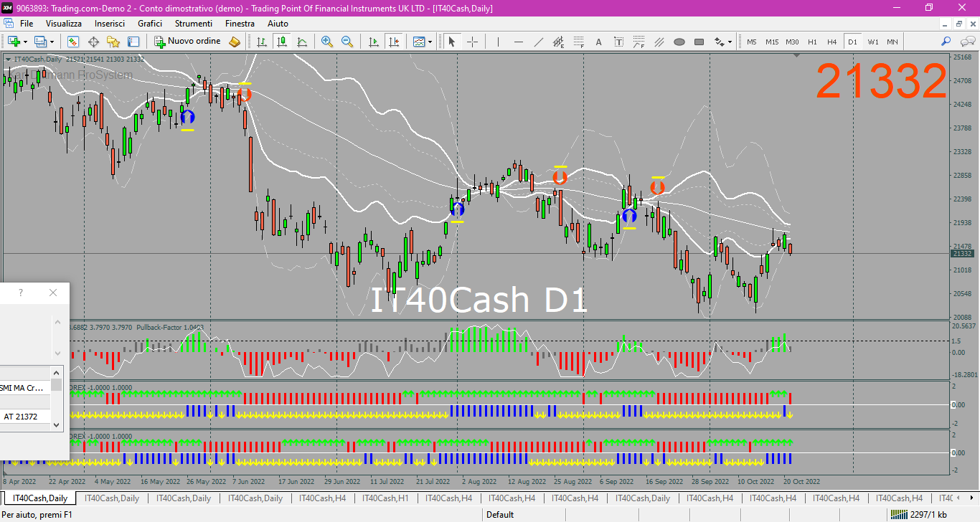Zoom out on the chart
Viewport: 980px width, 522px height.
click(347, 42)
